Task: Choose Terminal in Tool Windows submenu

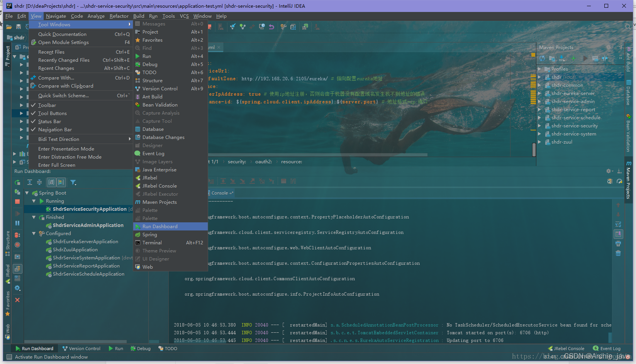Action: click(x=170, y=243)
